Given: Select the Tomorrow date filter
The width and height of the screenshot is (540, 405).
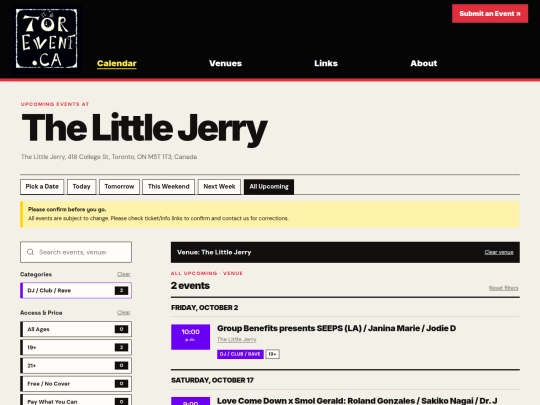Looking at the screenshot, I should [119, 187].
